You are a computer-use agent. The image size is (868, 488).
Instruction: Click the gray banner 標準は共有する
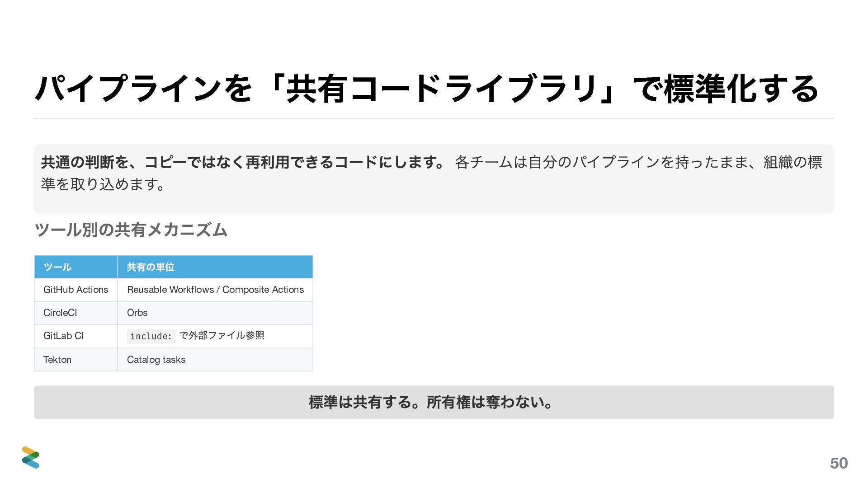click(434, 402)
